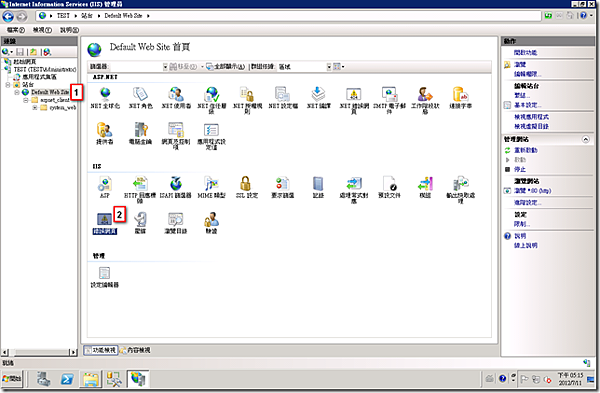Select the highlighted Error Pages IIS icon
The height and width of the screenshot is (393, 600).
[104, 219]
